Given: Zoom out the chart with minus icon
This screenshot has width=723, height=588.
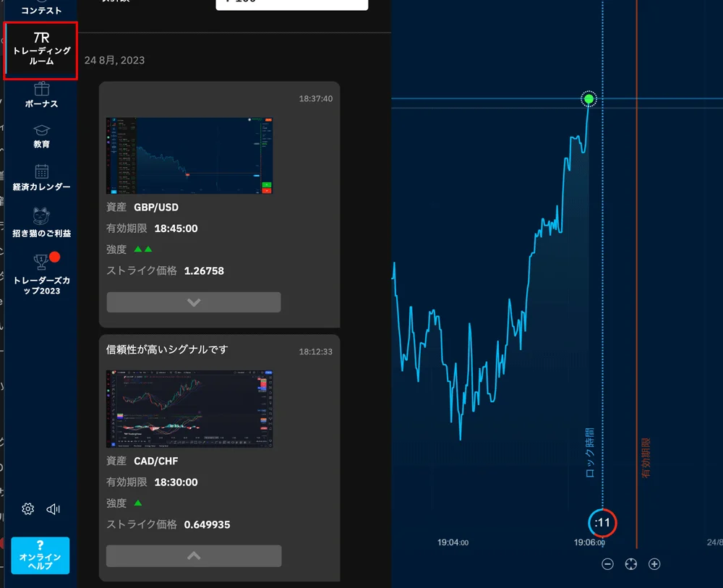Looking at the screenshot, I should pos(607,564).
